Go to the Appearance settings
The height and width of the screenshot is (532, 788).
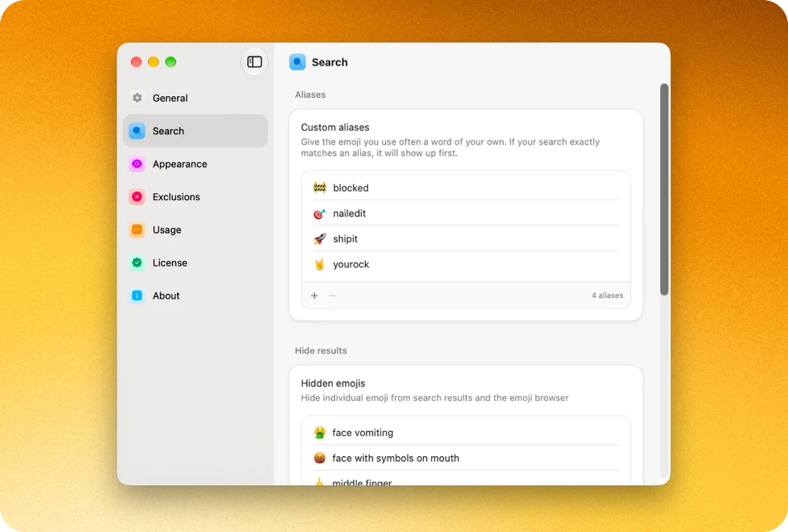point(195,164)
